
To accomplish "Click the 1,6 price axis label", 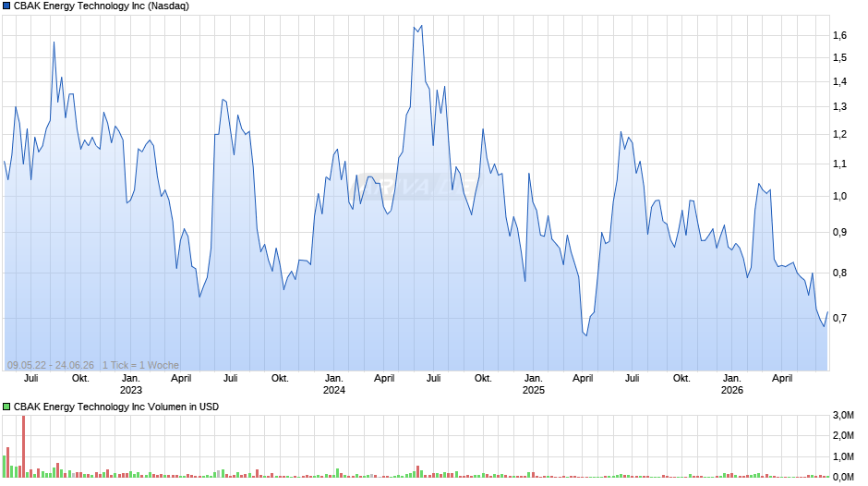I will tap(839, 35).
